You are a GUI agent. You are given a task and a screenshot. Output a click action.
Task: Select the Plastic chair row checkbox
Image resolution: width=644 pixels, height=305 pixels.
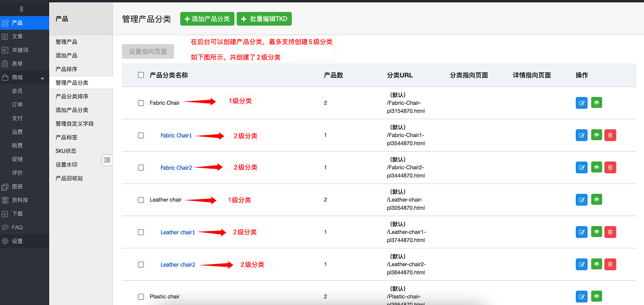(x=140, y=296)
